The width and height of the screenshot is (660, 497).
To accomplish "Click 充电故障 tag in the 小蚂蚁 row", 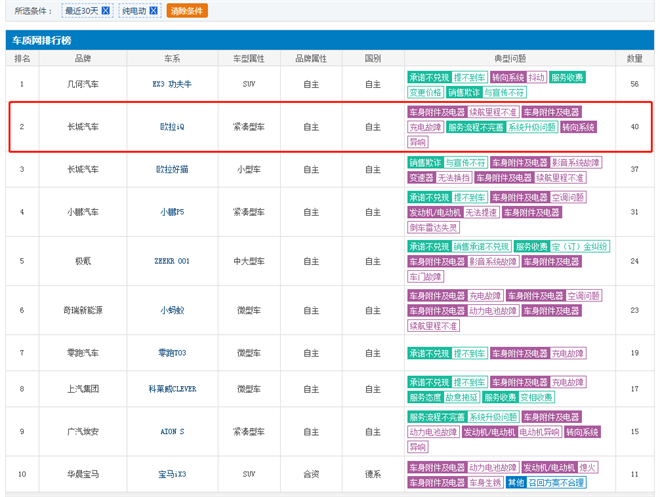I will click(x=485, y=296).
